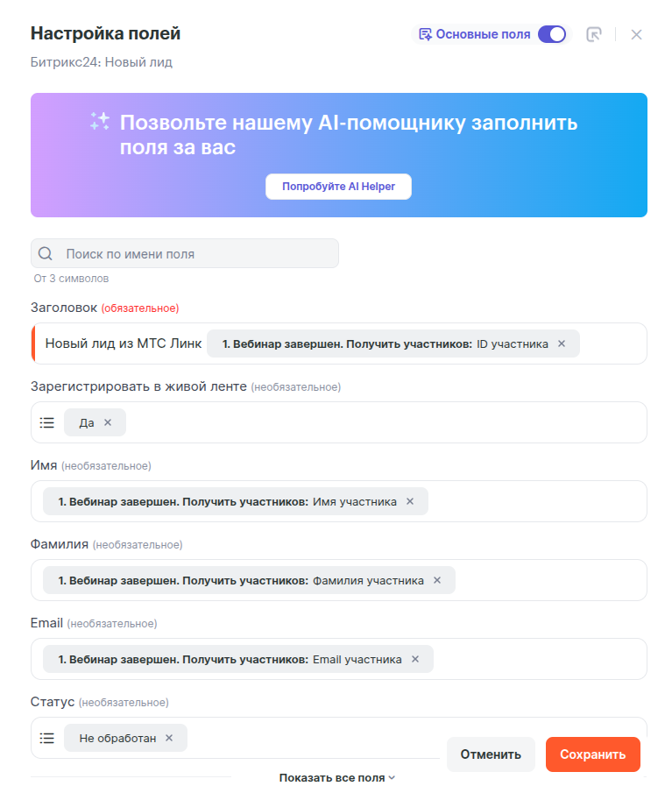Click the magnifier search icon
Screen dimensions: 672x786
[x=46, y=254]
